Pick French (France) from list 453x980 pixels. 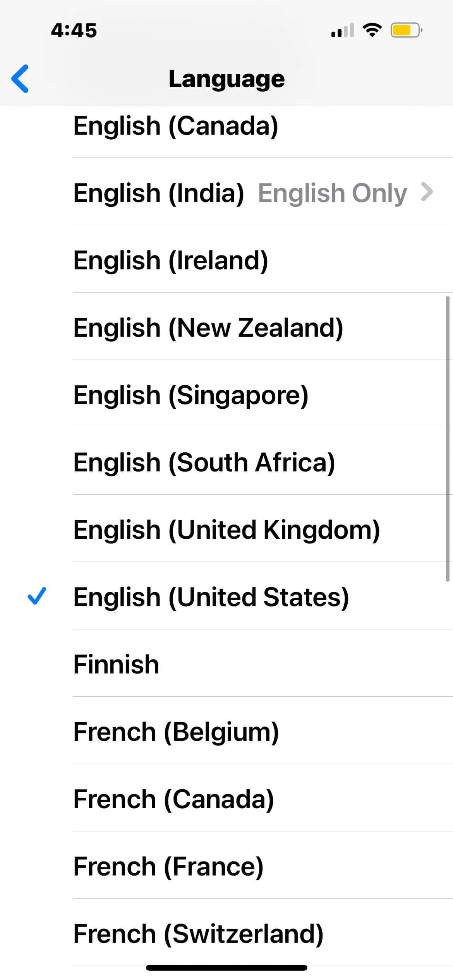tap(168, 866)
